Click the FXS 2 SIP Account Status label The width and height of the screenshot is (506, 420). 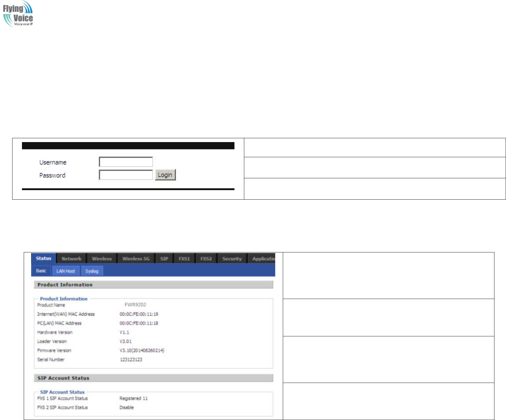(x=62, y=408)
